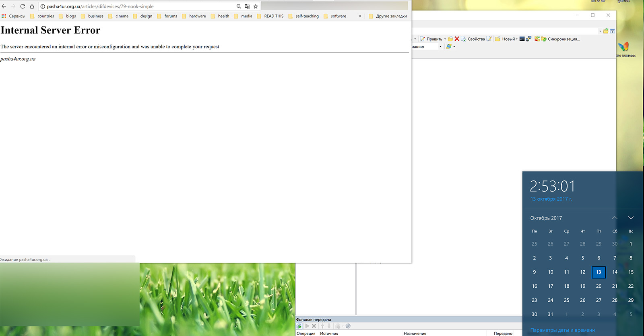Screen dimensions: 644x336
Task: Click the queue delete X icon
Action: pyautogui.click(x=314, y=326)
